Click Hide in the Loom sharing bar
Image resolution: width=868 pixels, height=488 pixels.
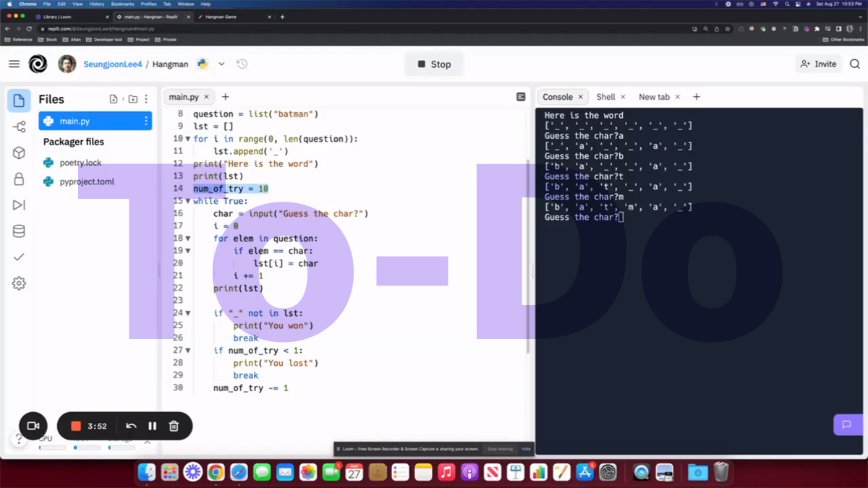(x=526, y=449)
